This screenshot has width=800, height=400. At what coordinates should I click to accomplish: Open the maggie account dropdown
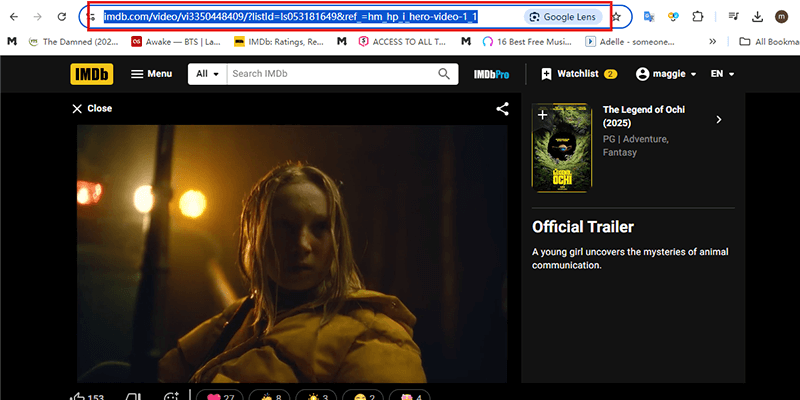666,74
